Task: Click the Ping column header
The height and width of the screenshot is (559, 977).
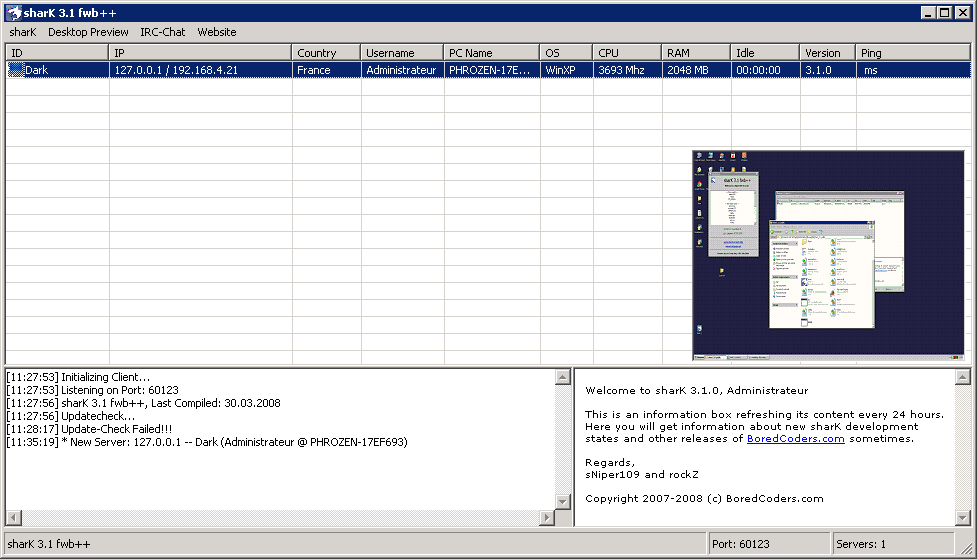Action: click(x=912, y=53)
